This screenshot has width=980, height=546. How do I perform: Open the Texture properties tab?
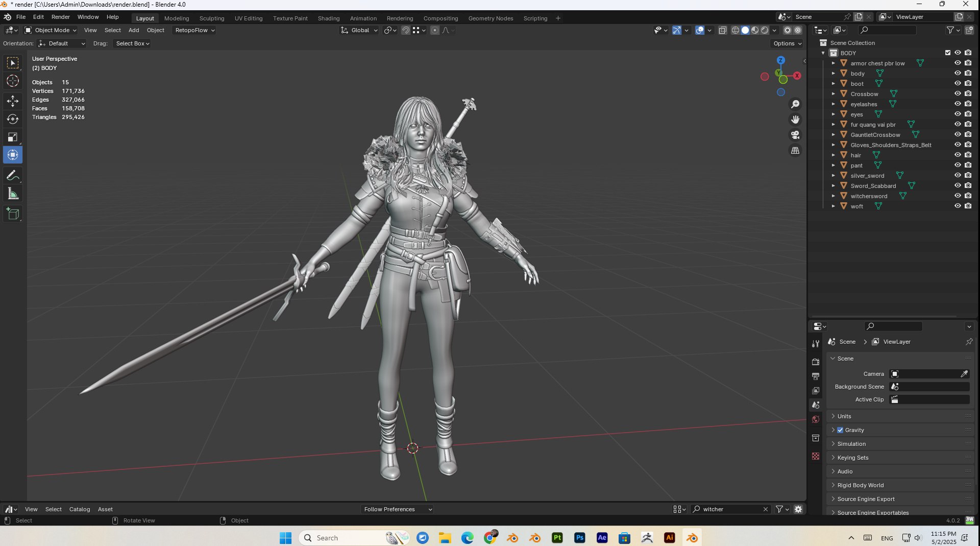tap(816, 456)
